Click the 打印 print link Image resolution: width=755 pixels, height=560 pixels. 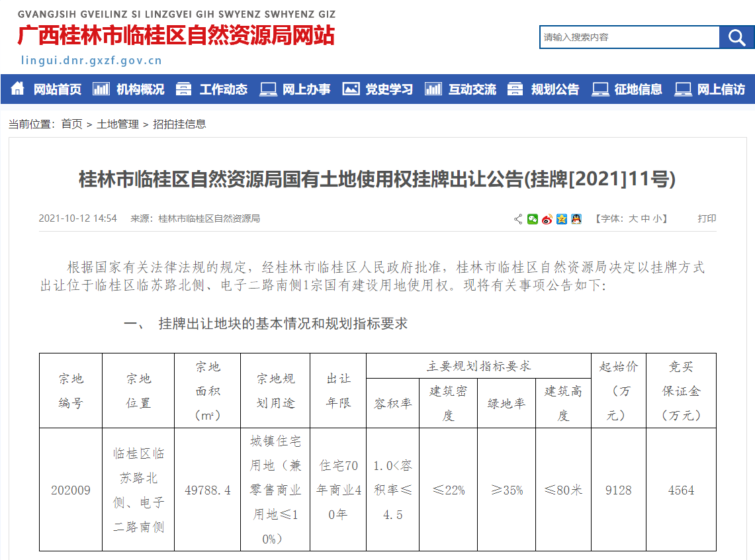[707, 218]
